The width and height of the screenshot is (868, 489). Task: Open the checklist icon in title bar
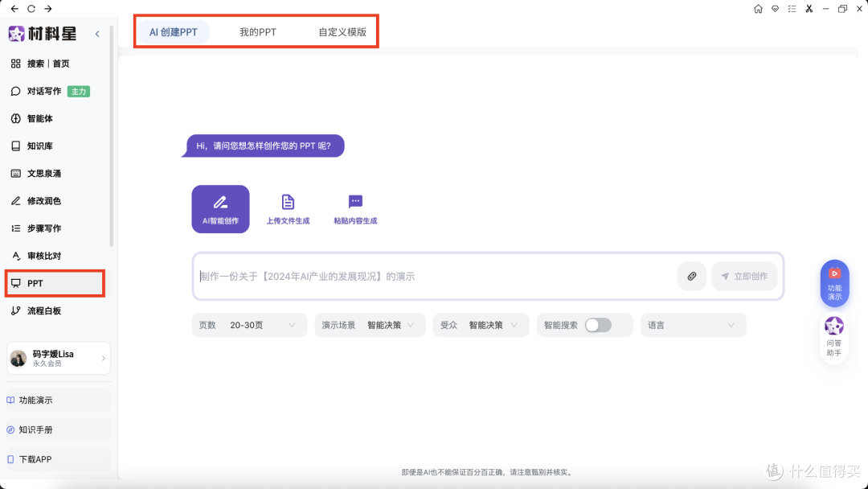792,9
